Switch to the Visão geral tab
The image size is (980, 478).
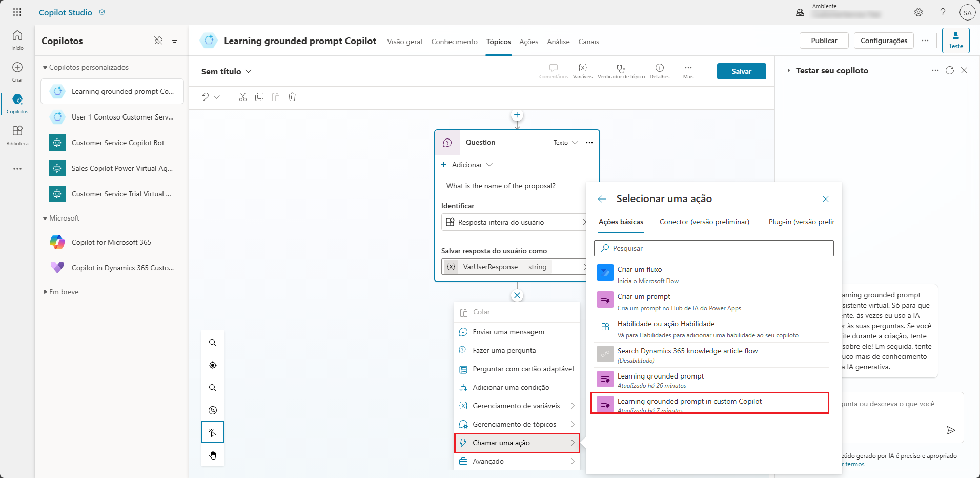point(404,42)
